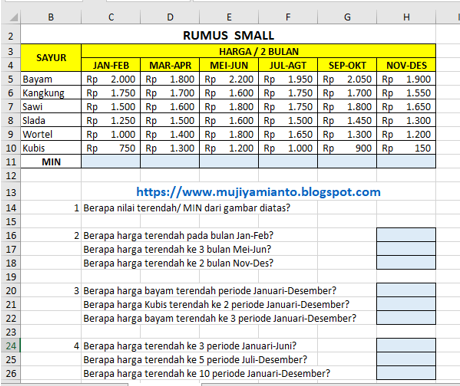The image size is (460, 386).
Task: Click question 'Berapa nilai terendah/ MIN dari gambar diatas?'
Action: click(187, 208)
